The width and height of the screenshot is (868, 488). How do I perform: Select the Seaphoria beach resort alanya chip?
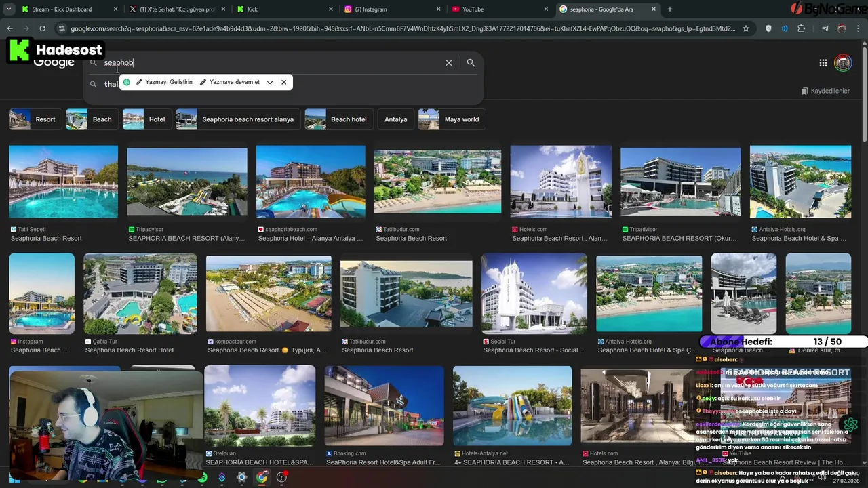237,119
